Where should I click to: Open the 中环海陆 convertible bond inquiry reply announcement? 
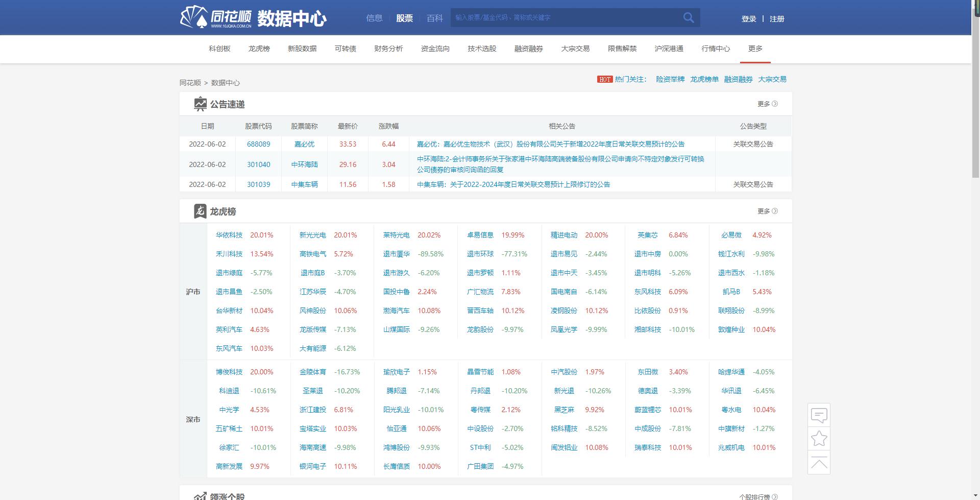(560, 164)
